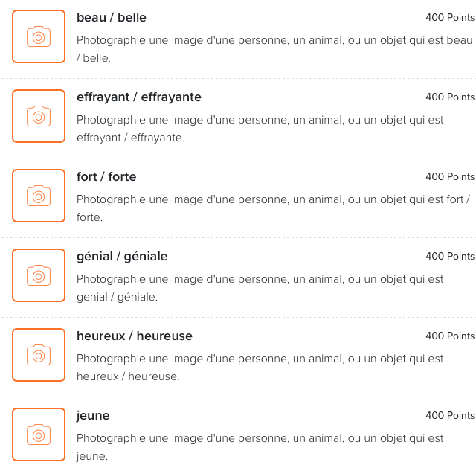The width and height of the screenshot is (476, 468).
Task: Tap the camera icon for beau / belle
Action: [x=39, y=36]
